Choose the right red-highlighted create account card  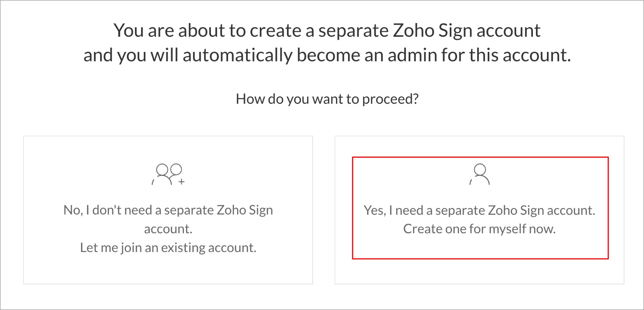tap(480, 208)
